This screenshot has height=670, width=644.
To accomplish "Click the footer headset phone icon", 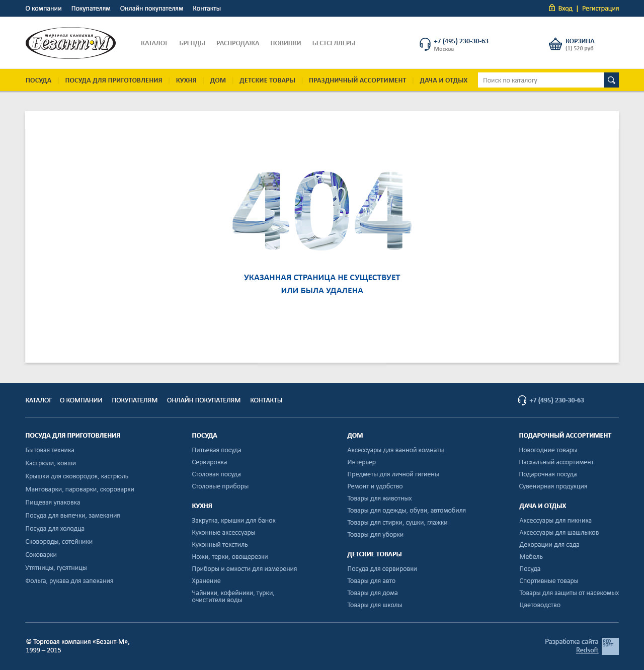I will tap(522, 400).
